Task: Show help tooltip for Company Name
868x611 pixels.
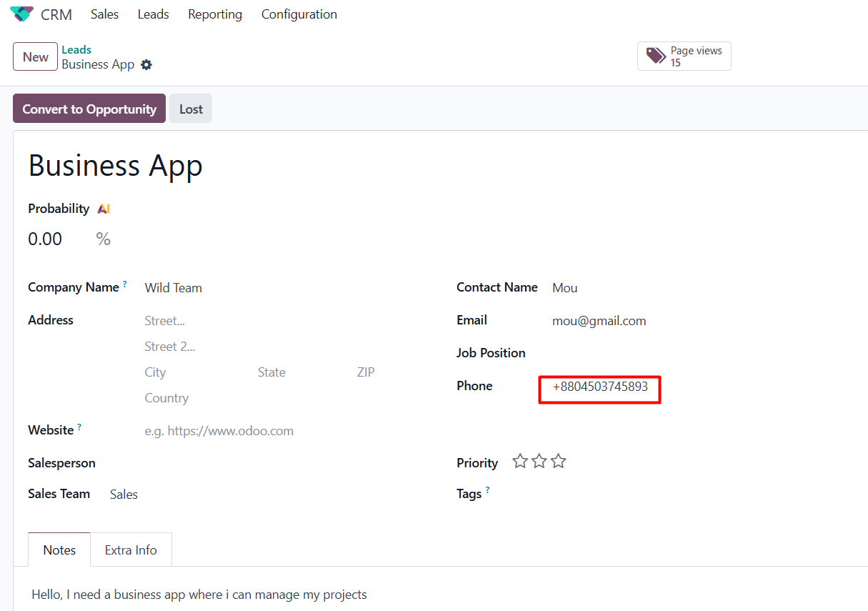Action: click(x=125, y=284)
